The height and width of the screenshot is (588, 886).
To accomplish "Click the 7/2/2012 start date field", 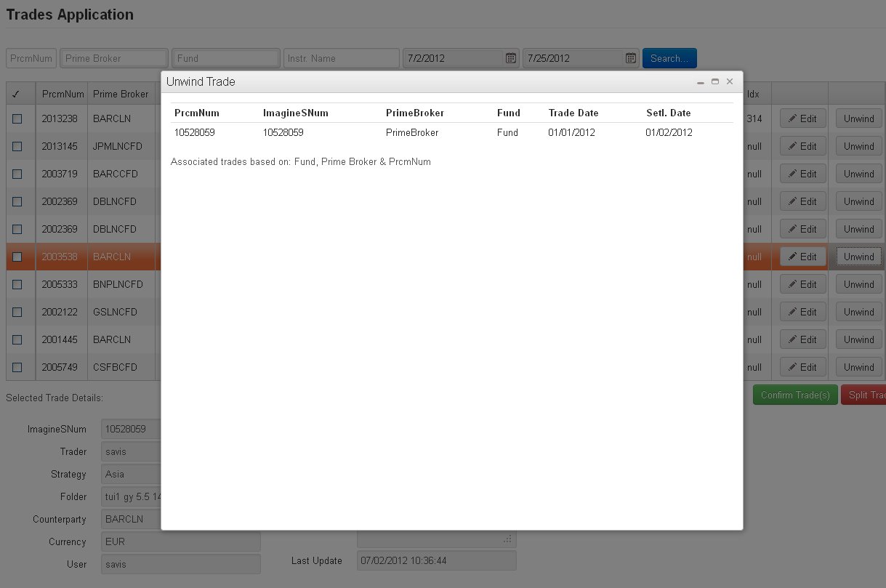I will click(454, 58).
